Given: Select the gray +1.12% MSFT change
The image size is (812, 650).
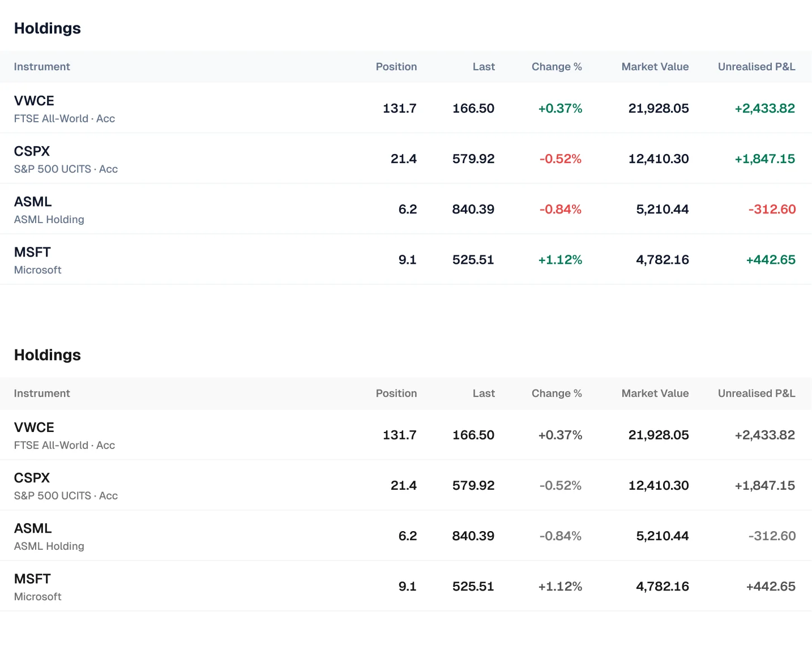Looking at the screenshot, I should pyautogui.click(x=560, y=586).
